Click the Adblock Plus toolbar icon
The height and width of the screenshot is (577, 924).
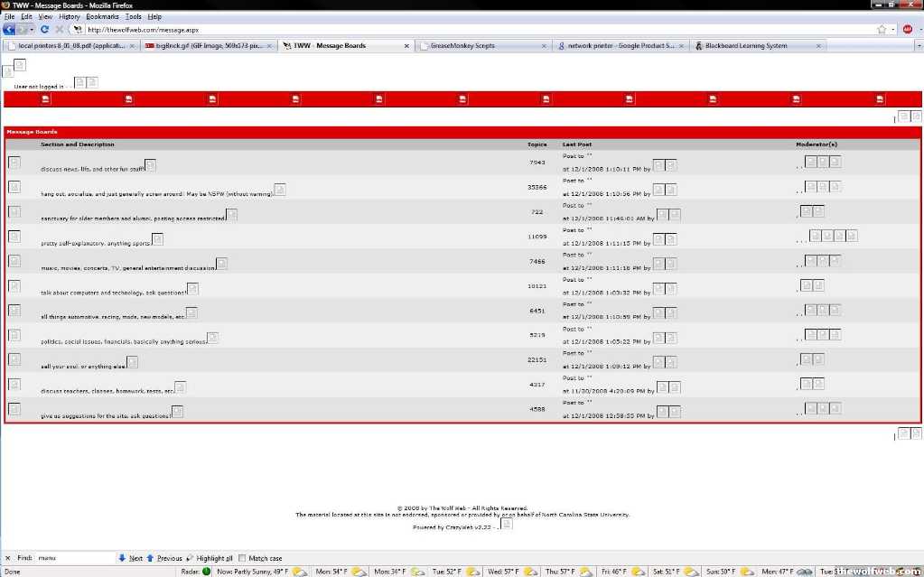pyautogui.click(x=907, y=29)
